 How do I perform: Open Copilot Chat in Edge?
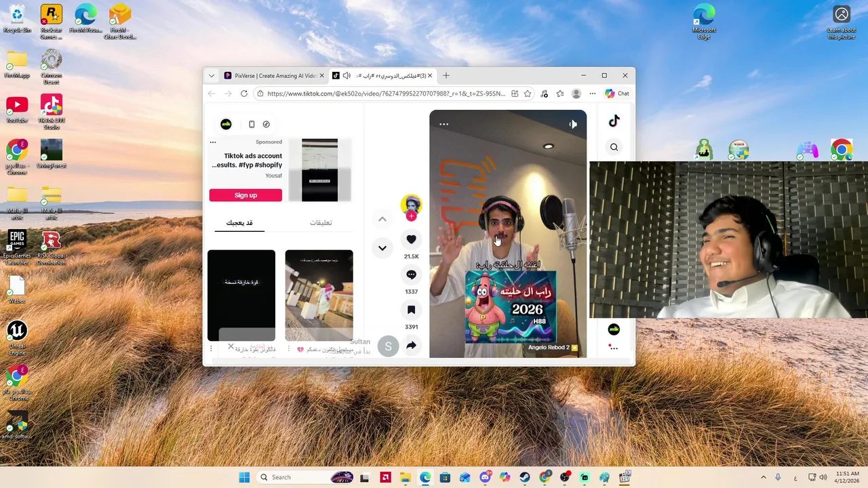[x=617, y=94]
